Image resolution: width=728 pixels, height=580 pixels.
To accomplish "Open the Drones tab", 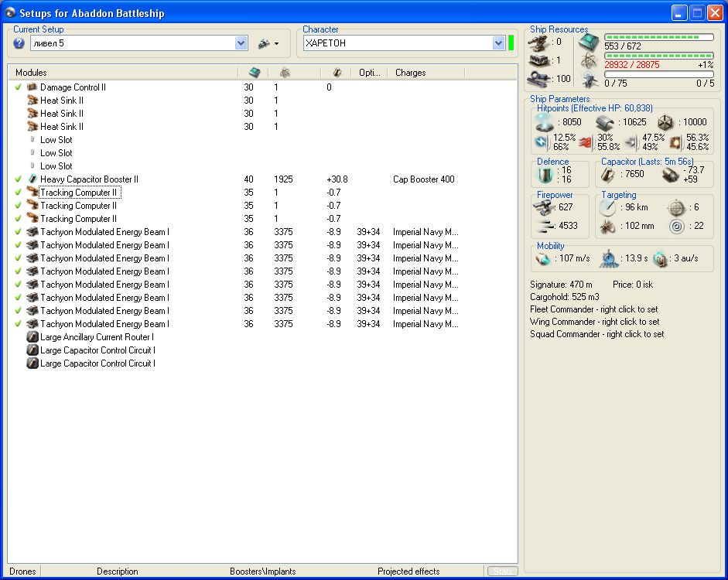I will (22, 571).
